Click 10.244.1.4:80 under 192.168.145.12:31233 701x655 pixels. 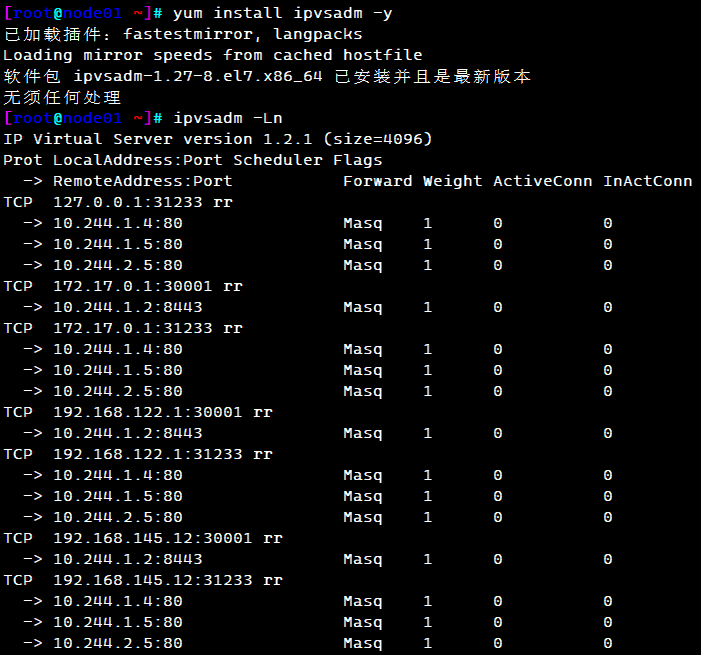click(x=118, y=601)
